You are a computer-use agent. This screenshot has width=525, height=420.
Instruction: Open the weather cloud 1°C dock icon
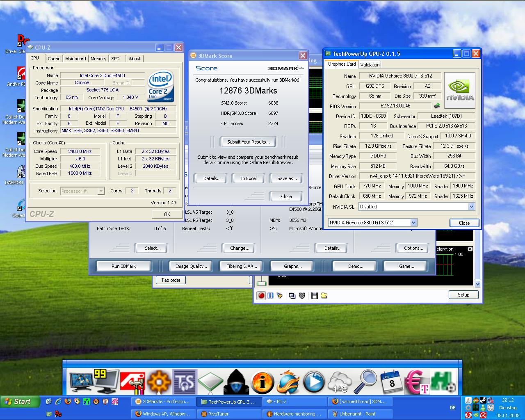[340, 382]
